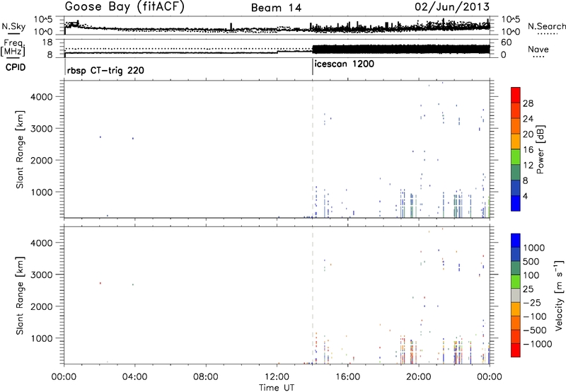
Task: Click the 'N.Search' legend label
Action: (x=546, y=26)
